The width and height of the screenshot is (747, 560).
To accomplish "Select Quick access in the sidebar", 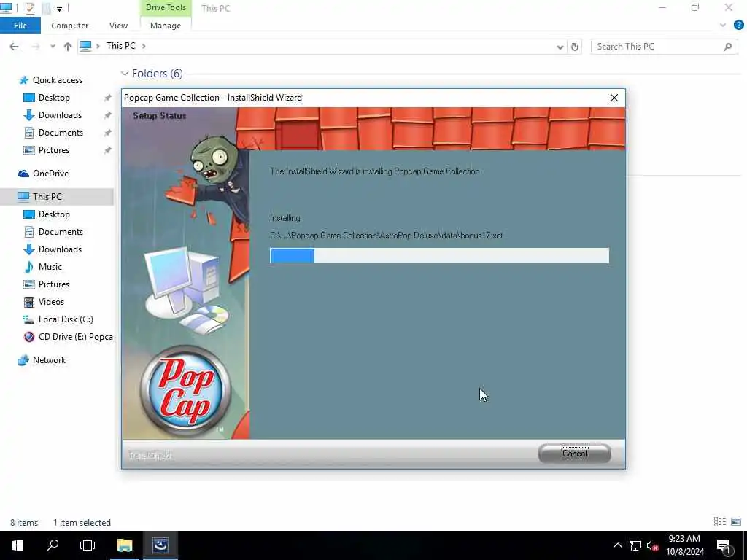I will [x=57, y=80].
